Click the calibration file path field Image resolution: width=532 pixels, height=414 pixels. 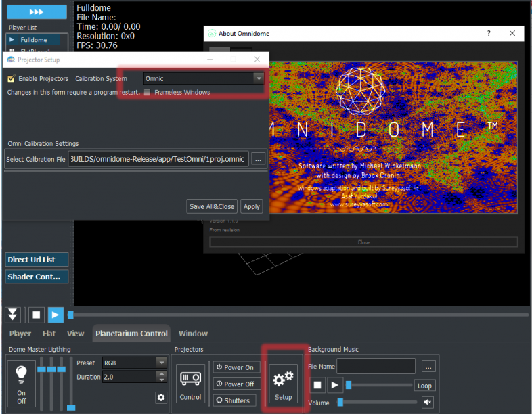point(158,159)
